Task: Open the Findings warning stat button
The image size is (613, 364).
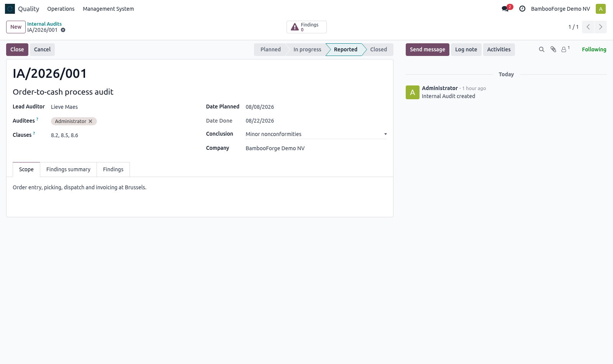Action: tap(306, 27)
